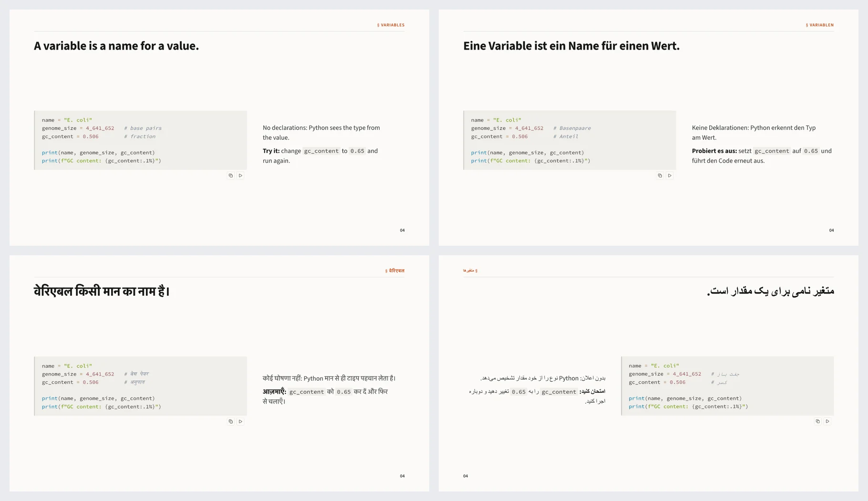Click 'Try it:' bold text

pyautogui.click(x=271, y=151)
